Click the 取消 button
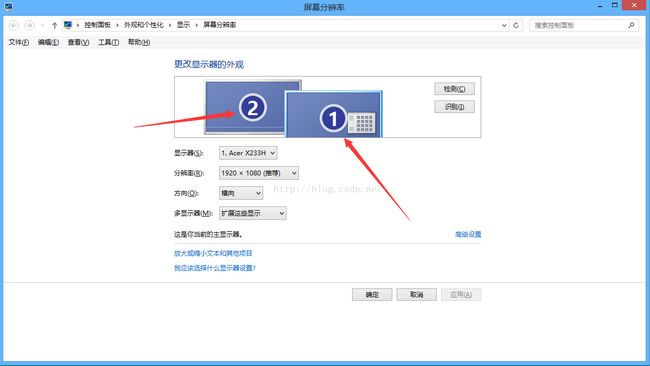 416,295
